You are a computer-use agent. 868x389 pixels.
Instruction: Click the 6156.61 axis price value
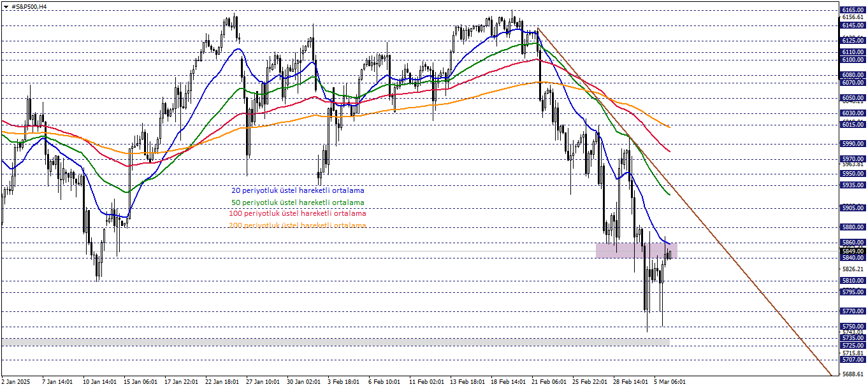click(853, 17)
